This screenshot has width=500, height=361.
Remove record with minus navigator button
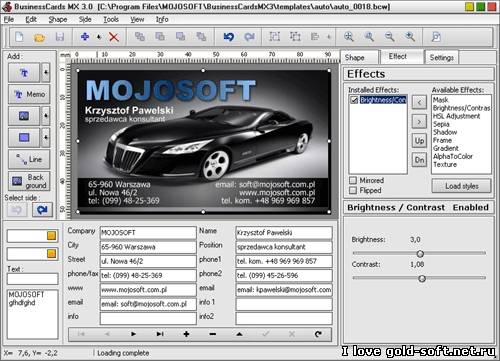(213, 334)
